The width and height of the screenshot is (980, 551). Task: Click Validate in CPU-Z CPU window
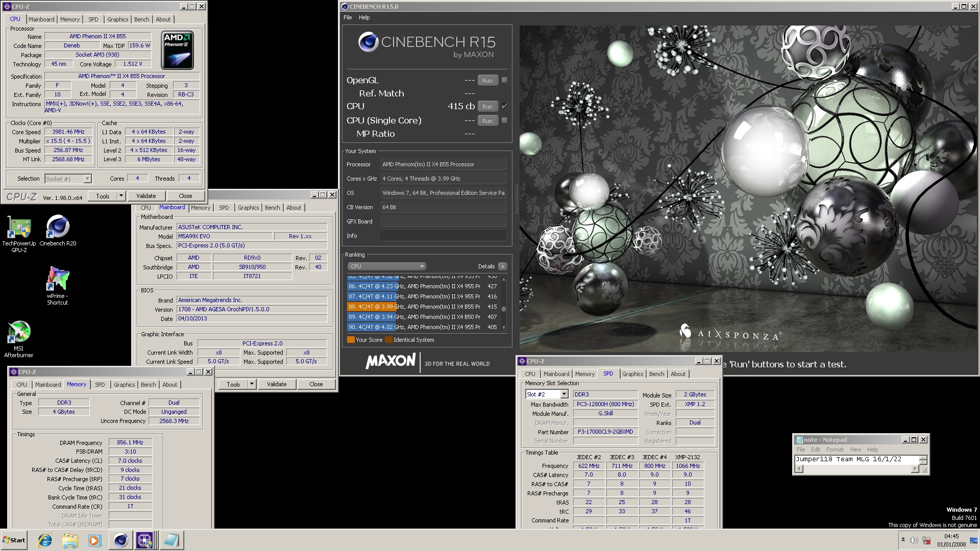click(x=146, y=196)
